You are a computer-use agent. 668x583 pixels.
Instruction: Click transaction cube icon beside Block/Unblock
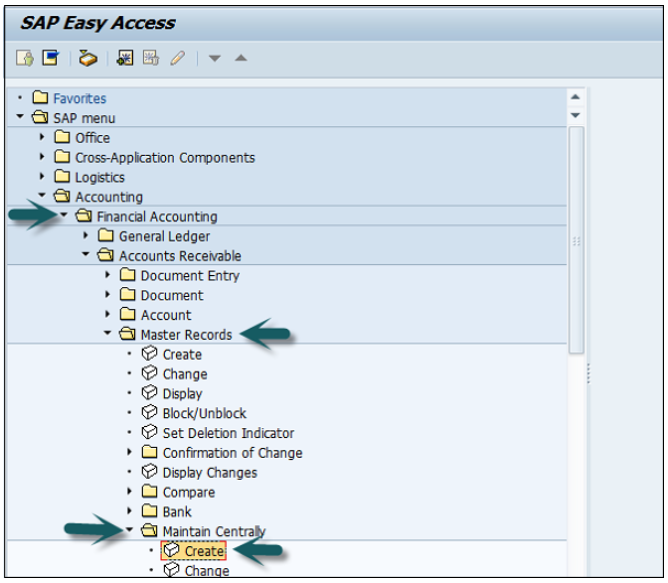[x=150, y=412]
